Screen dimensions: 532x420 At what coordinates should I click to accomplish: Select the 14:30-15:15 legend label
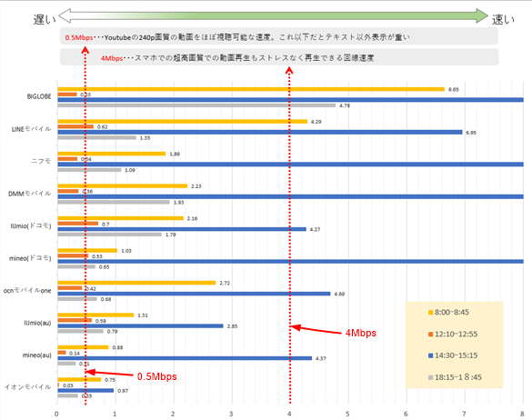(x=456, y=355)
